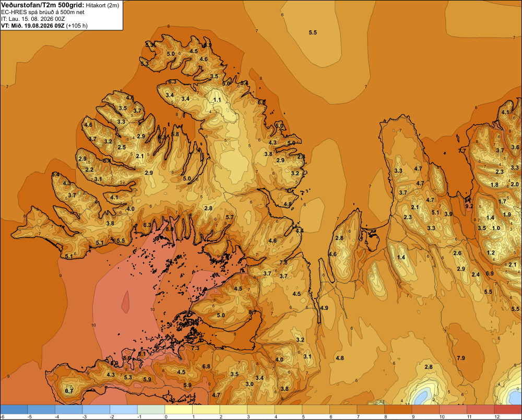Select the 7.3 temperature label
The width and height of the screenshot is (522, 420).
195,348
